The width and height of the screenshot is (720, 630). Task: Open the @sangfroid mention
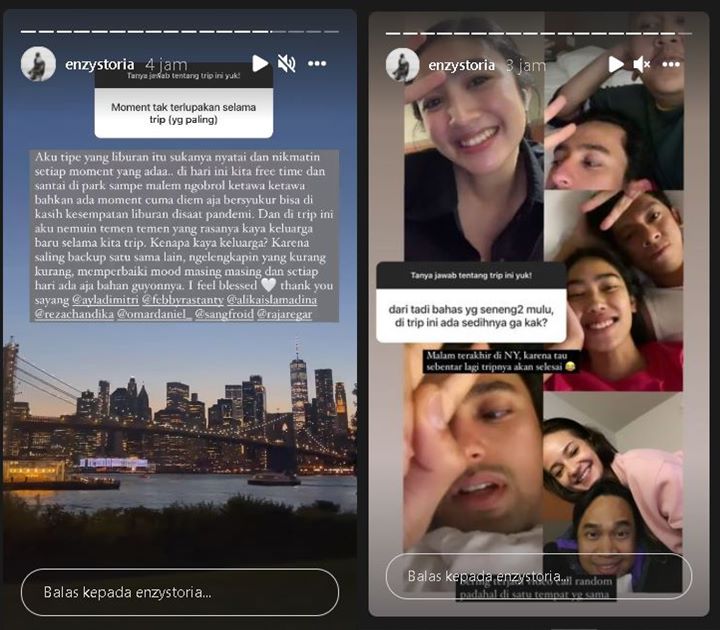pos(224,315)
